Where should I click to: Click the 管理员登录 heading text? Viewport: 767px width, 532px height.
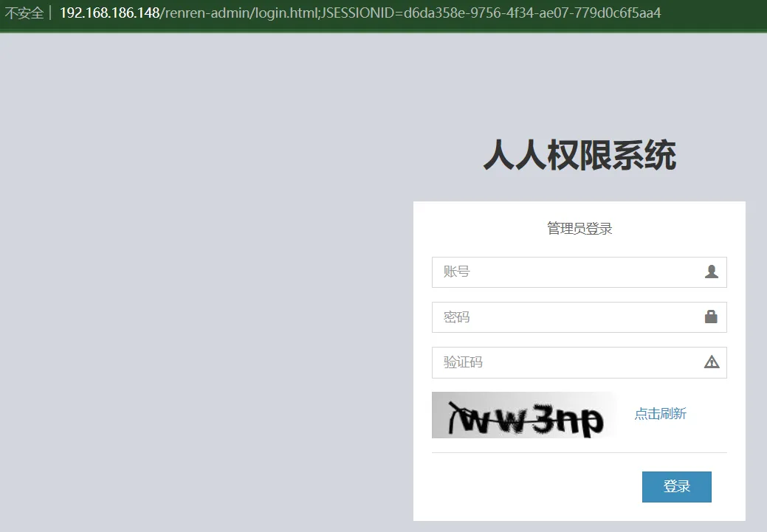(x=579, y=229)
